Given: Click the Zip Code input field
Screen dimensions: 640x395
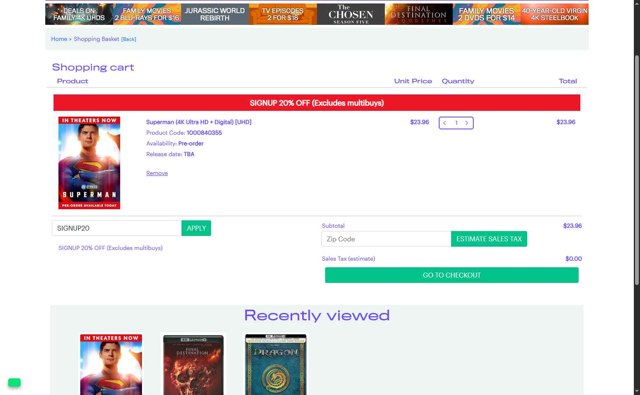Looking at the screenshot, I should coord(386,239).
